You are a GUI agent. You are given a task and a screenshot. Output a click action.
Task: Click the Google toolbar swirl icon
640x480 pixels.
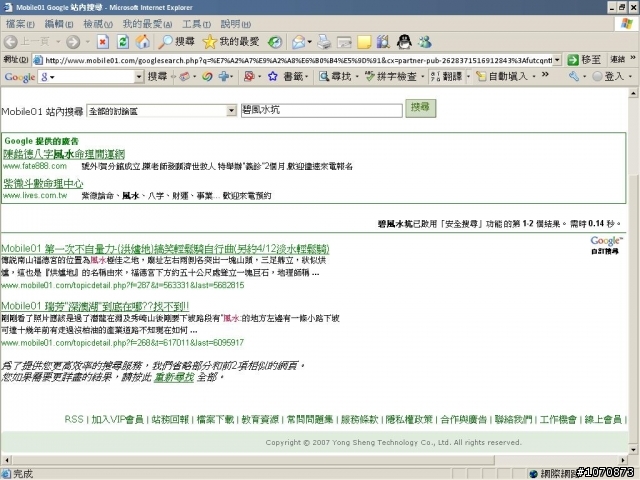pyautogui.click(x=207, y=76)
